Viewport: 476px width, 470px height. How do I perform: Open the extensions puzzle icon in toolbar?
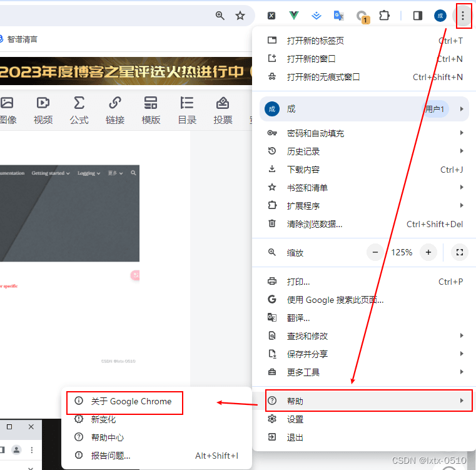[384, 15]
